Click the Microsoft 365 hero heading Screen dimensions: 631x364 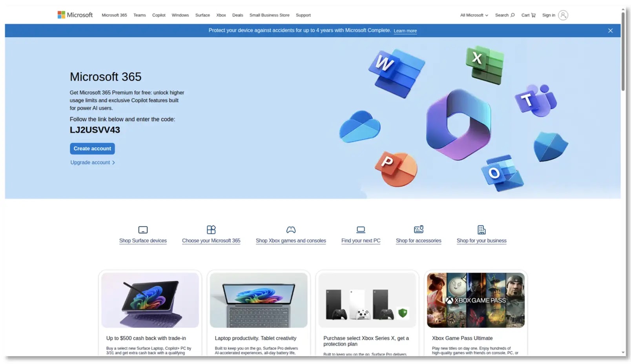click(106, 77)
